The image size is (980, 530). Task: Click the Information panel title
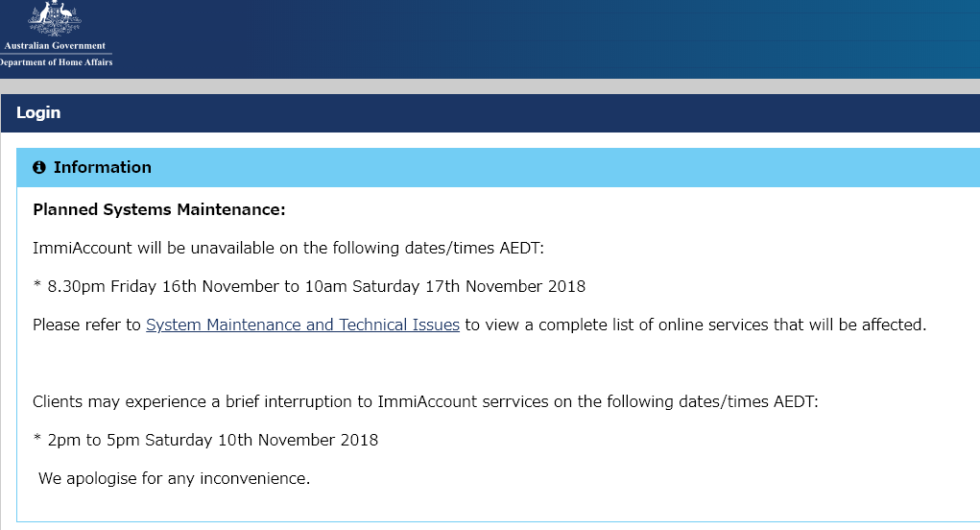point(103,167)
